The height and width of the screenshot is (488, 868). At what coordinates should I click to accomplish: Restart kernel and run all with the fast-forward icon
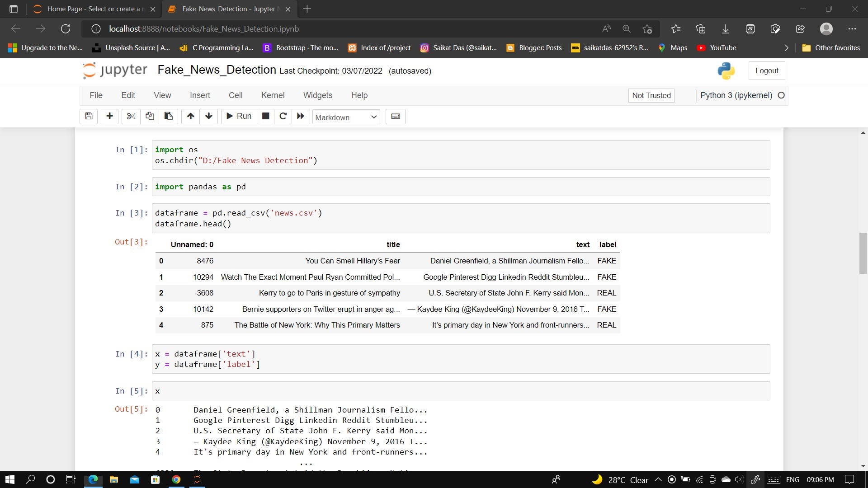(x=301, y=117)
